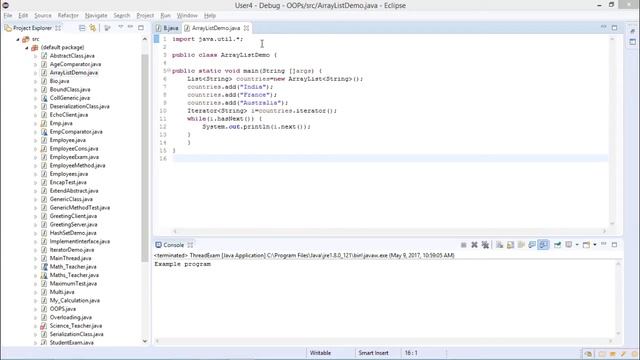
Task: Minimize the Project Explorer panel
Action: tap(131, 27)
